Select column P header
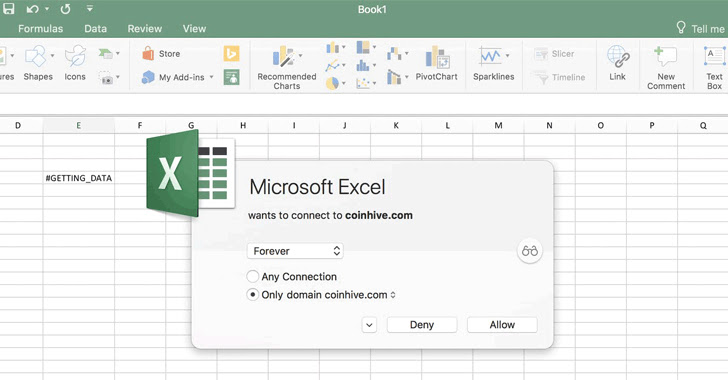The height and width of the screenshot is (380, 728). point(652,125)
